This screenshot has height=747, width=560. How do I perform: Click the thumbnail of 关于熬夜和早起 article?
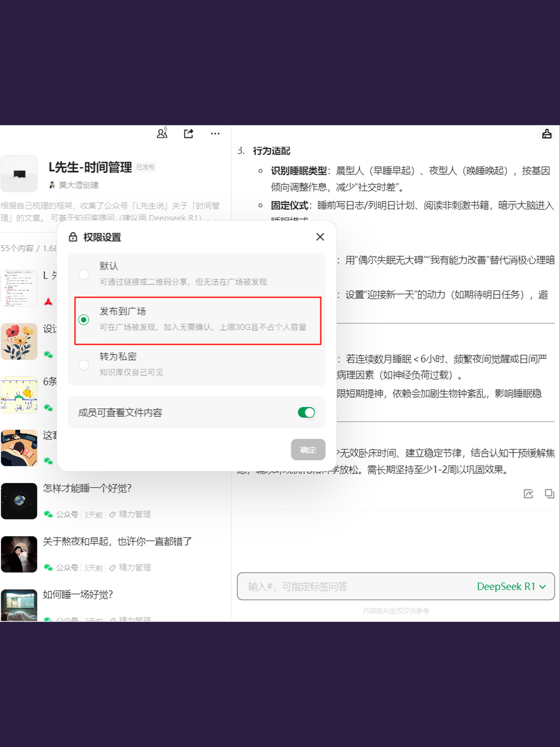click(x=19, y=554)
